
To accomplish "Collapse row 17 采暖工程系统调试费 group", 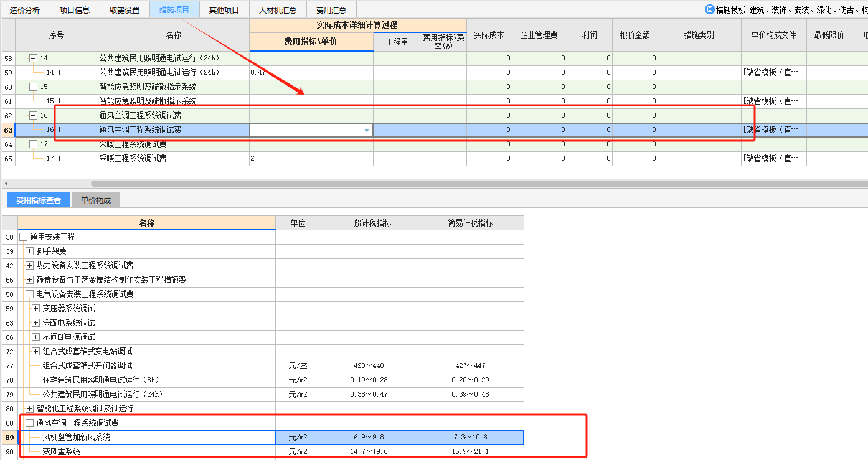I will click(33, 144).
